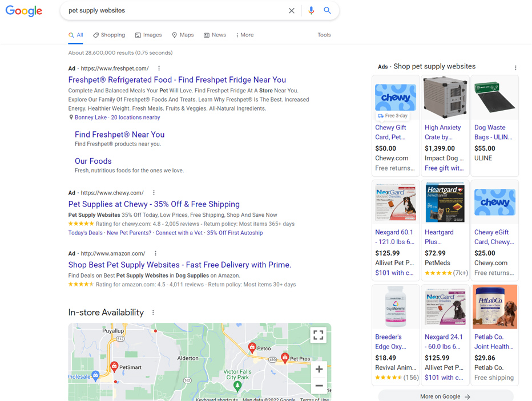Image resolution: width=532 pixels, height=401 pixels.
Task: Open Amazon Shop Best Pet Supply Websites ad
Action: (x=180, y=265)
